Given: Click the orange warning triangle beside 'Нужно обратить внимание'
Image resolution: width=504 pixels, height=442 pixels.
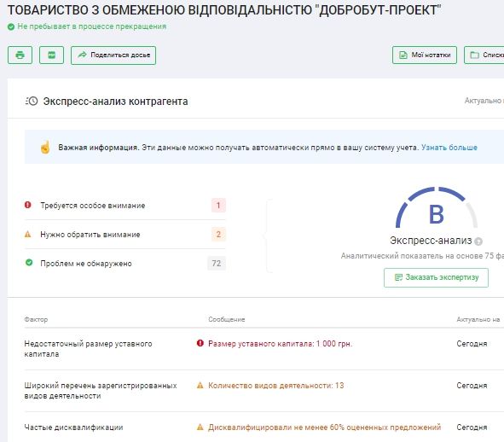Looking at the screenshot, I should coord(28,234).
